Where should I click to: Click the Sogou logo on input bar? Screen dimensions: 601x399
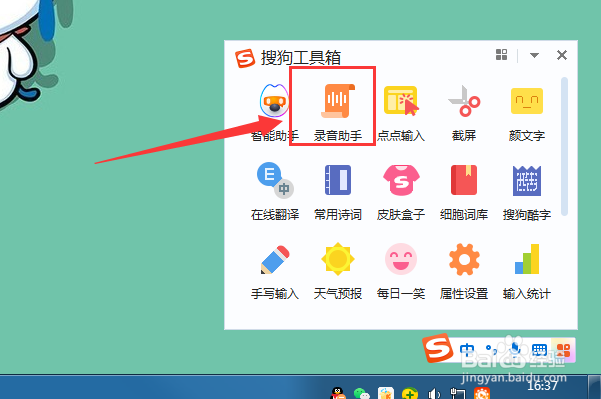[x=438, y=348]
